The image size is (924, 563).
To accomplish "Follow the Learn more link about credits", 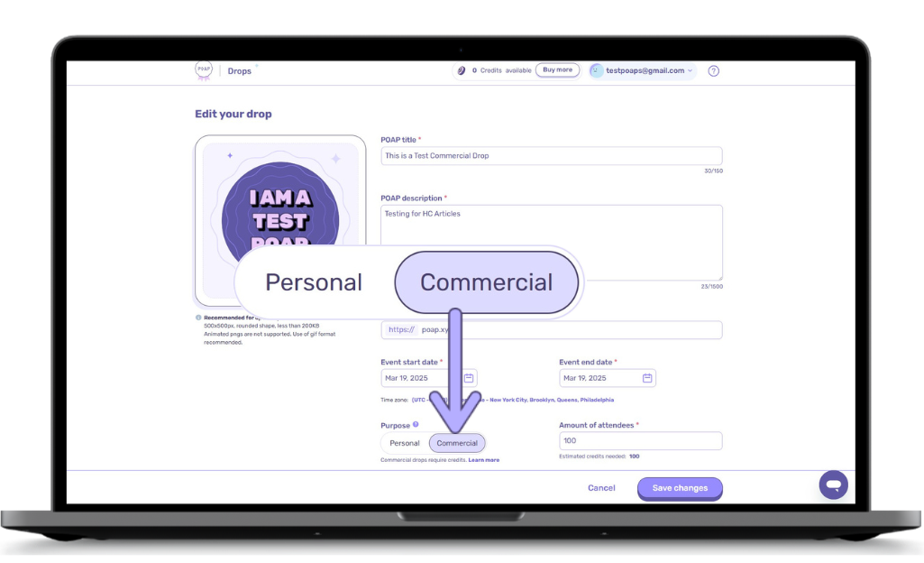I will coord(483,460).
